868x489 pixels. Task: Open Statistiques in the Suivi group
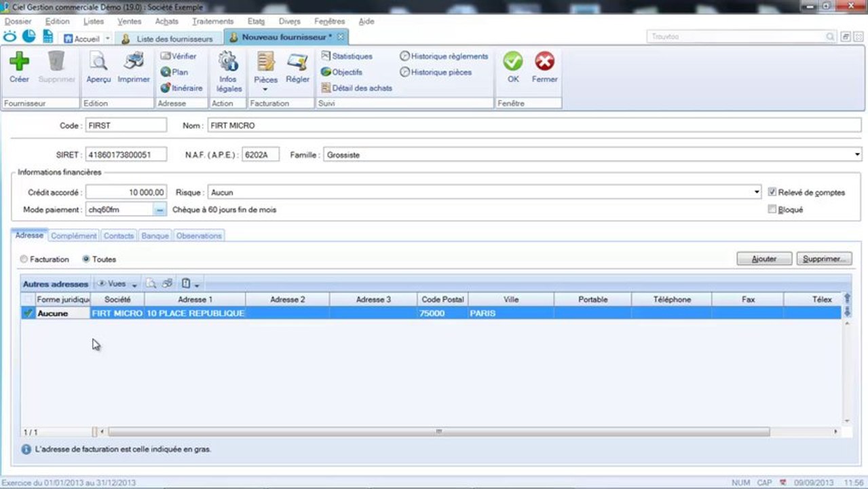(347, 56)
